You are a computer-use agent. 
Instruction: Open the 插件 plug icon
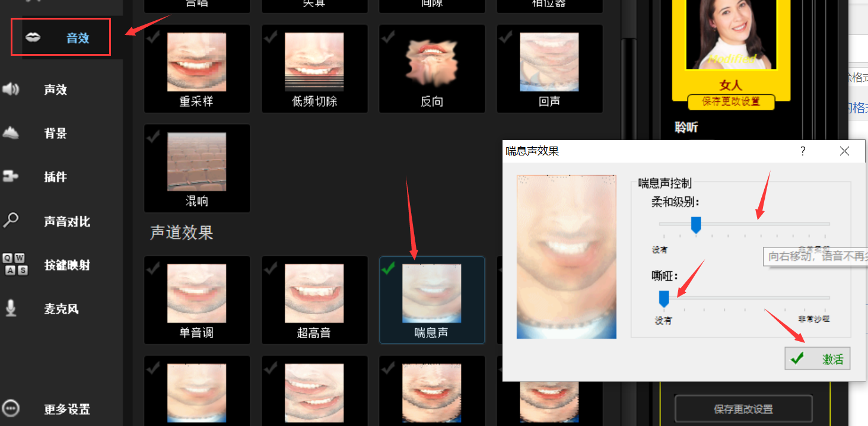coord(11,177)
